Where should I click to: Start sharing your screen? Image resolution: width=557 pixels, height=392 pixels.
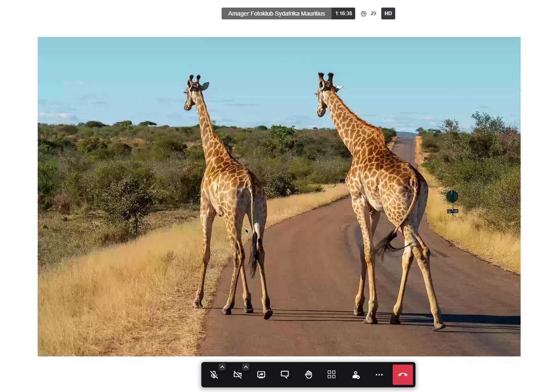(261, 375)
